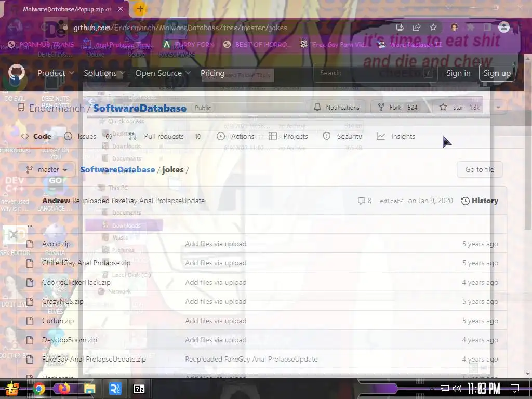Image resolution: width=532 pixels, height=399 pixels.
Task: Open the Pricing page
Action: 212,73
